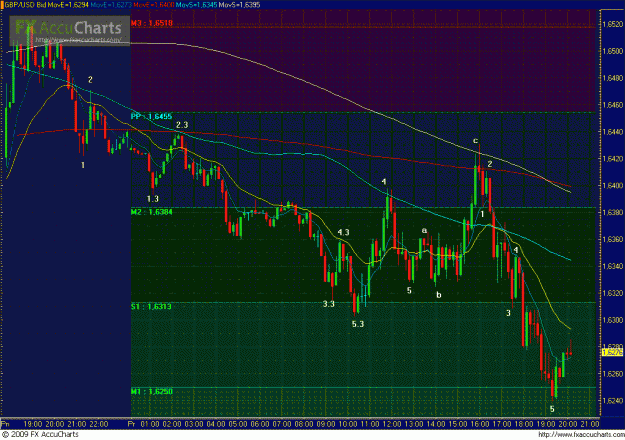Select the MovS=1.6395 indicator readout
Viewport: 625px width, 440px height.
point(239,5)
